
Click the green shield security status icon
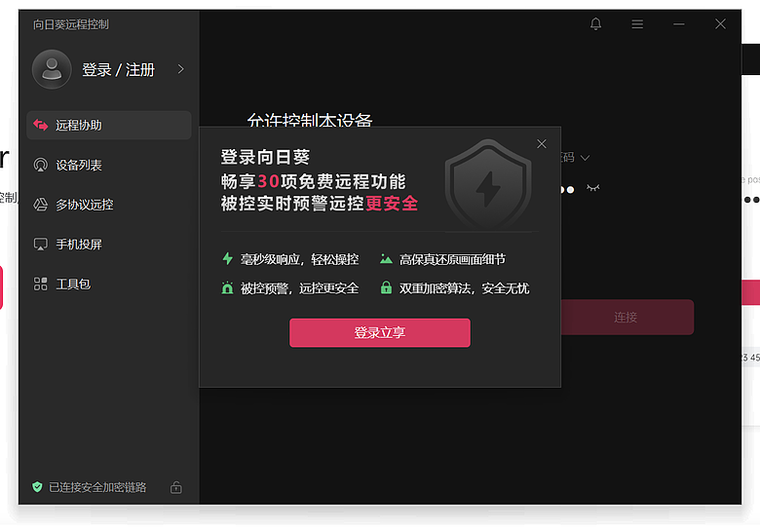coord(37,487)
